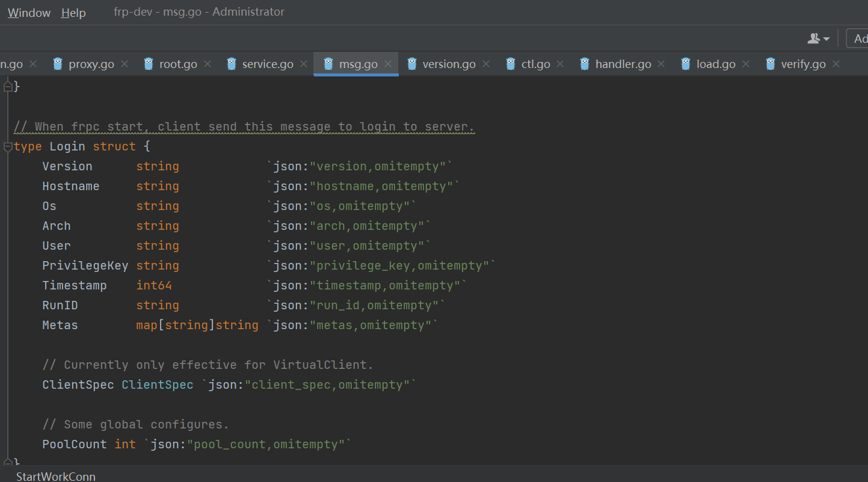
Task: Open the user account dropdown icon
Action: 818,39
